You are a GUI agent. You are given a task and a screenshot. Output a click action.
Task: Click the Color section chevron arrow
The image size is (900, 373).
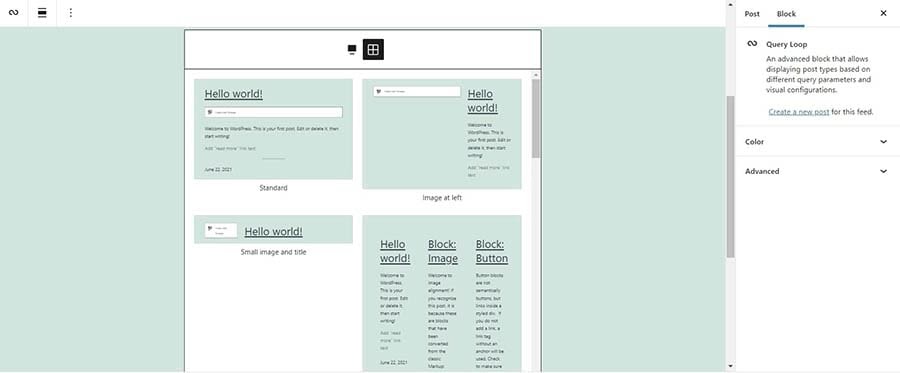[x=883, y=142]
